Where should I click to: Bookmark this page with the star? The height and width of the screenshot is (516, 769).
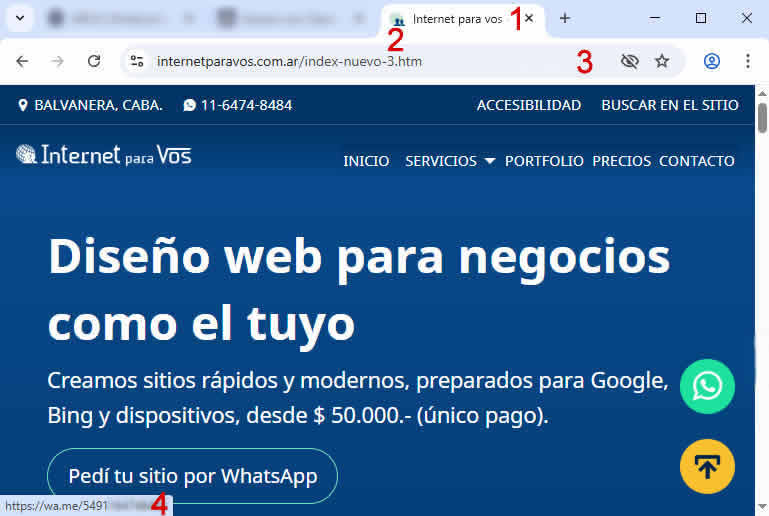tap(662, 61)
